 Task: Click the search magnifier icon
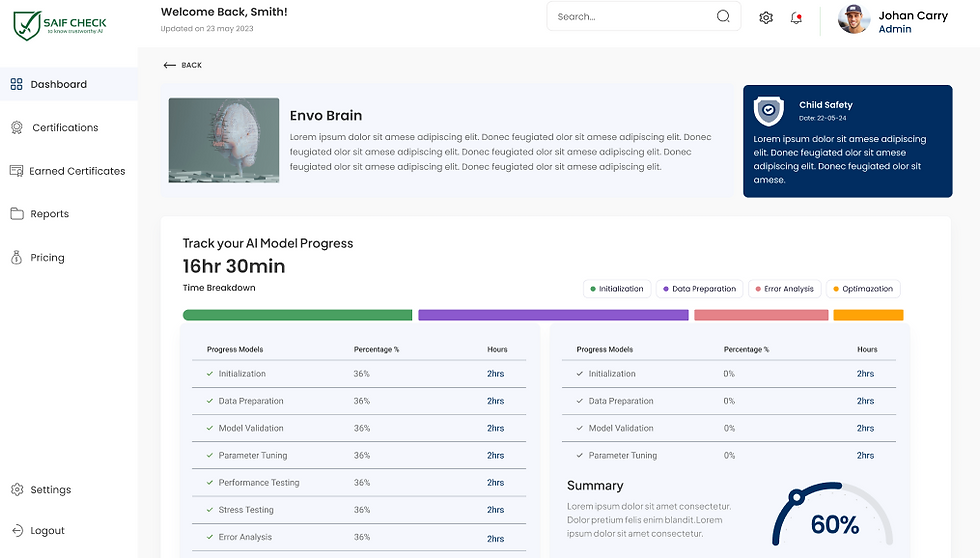click(723, 16)
